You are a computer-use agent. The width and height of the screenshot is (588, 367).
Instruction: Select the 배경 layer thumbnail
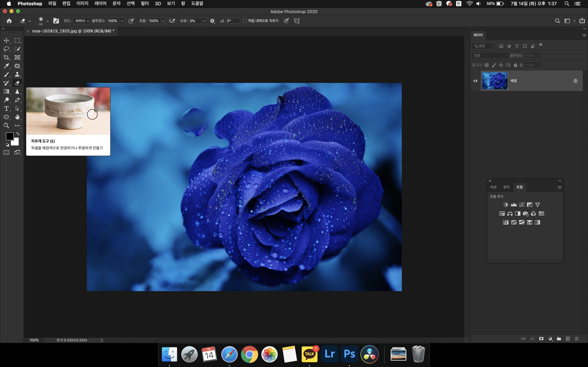(x=494, y=81)
